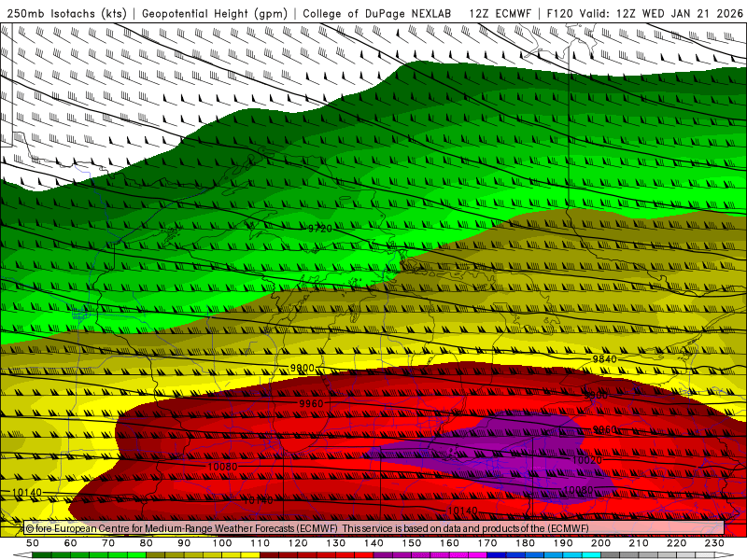747x560 pixels.
Task: Click the 50 knot colorbar label
Action: click(33, 543)
